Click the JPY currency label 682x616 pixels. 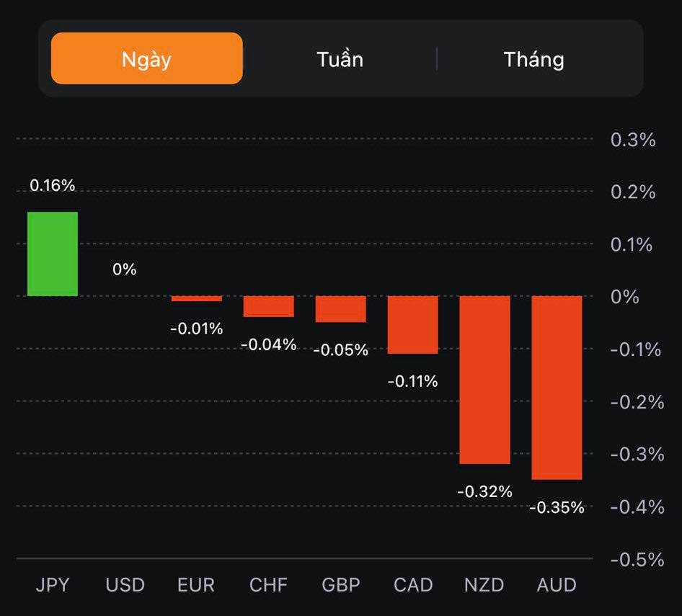click(x=53, y=584)
